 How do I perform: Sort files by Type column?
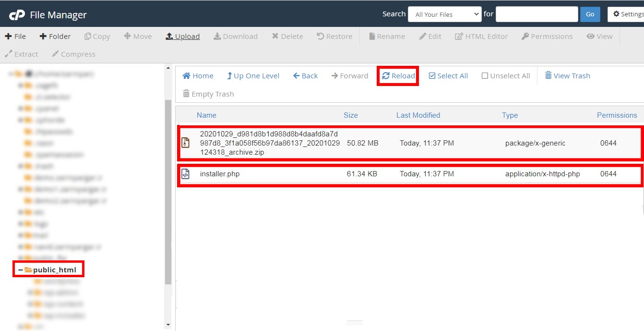510,115
